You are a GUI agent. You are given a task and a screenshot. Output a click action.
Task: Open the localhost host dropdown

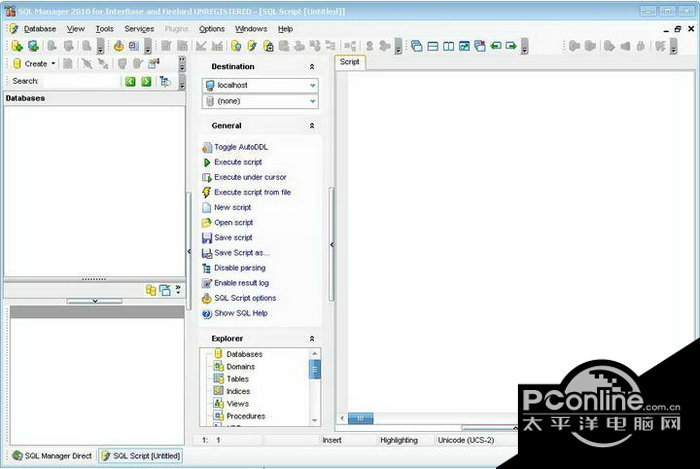click(x=312, y=85)
